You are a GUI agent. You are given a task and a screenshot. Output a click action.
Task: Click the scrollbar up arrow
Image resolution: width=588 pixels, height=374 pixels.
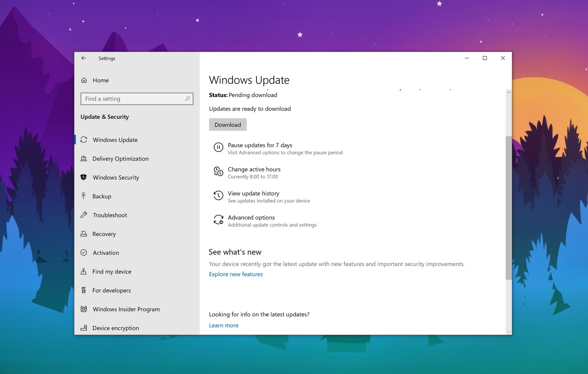click(x=509, y=92)
